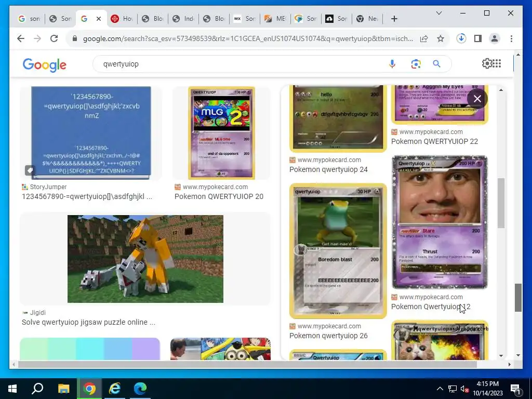Open the Pokemon qwertyuiop 24 card image
The height and width of the screenshot is (399, 532).
pos(338,118)
